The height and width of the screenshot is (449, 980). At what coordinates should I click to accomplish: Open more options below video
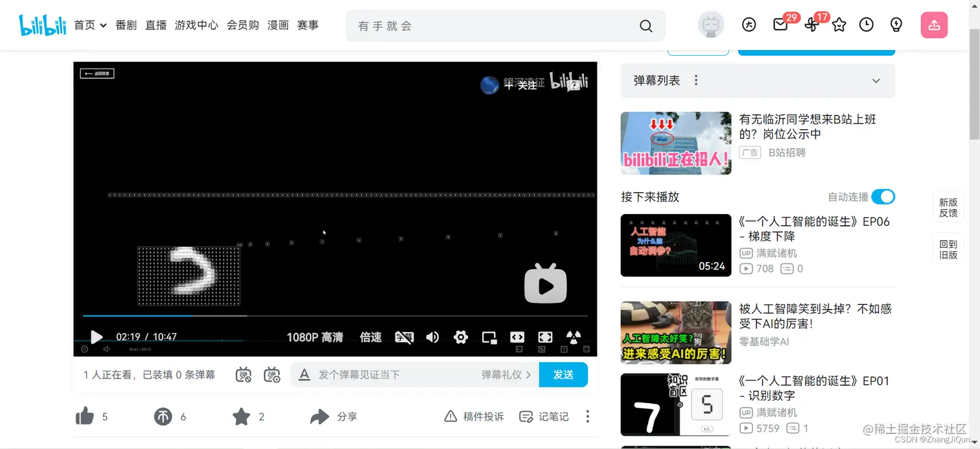(x=588, y=417)
